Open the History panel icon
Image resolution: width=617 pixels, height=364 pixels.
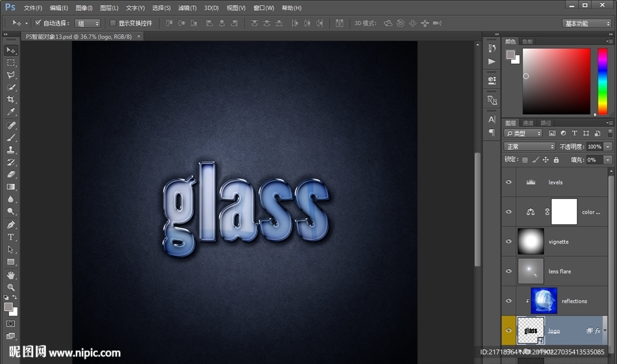pyautogui.click(x=492, y=48)
